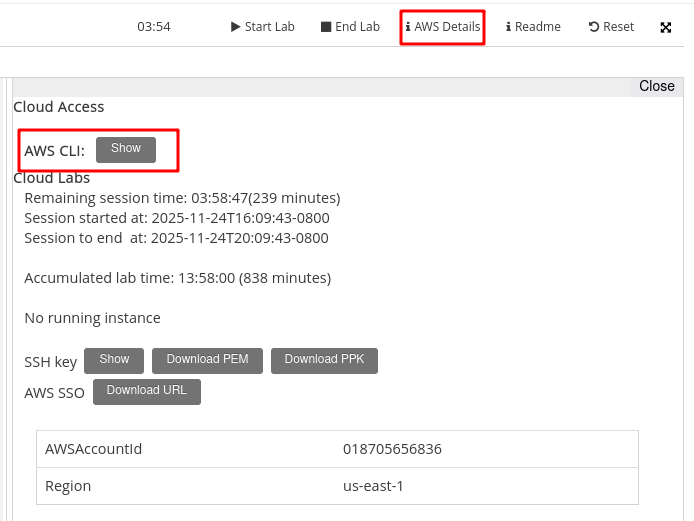Download the AWS SSO URL
694x521 pixels.
tap(147, 391)
